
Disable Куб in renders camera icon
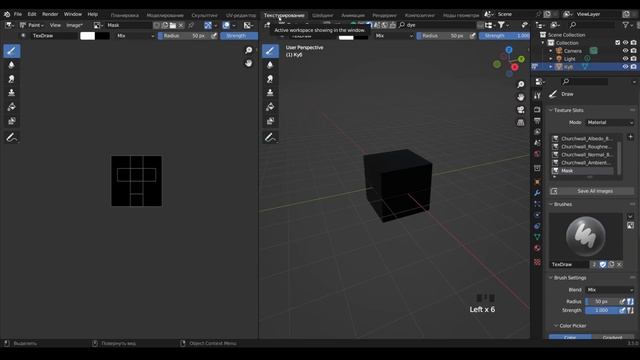point(633,67)
